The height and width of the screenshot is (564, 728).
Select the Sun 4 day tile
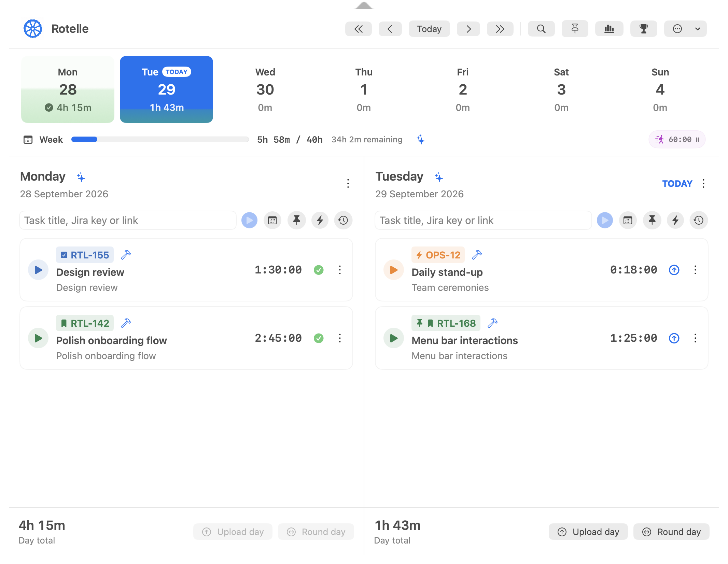660,89
